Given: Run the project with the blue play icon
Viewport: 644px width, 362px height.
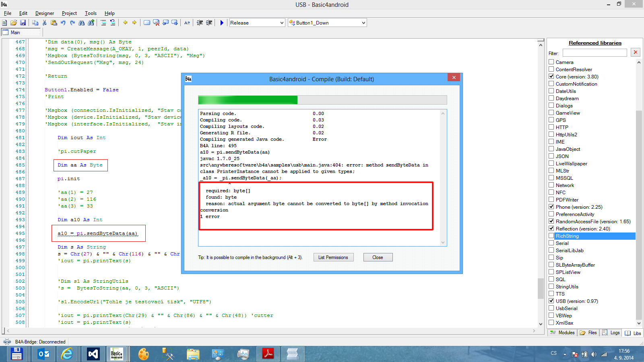Looking at the screenshot, I should (222, 23).
